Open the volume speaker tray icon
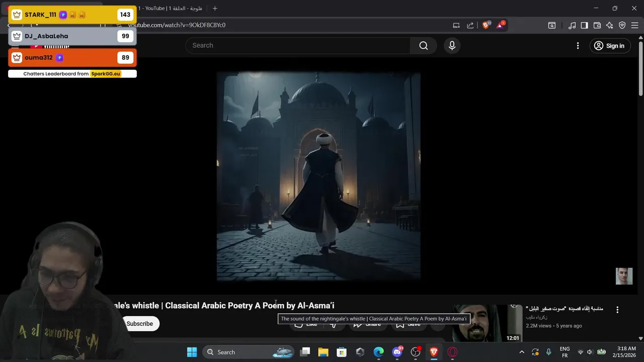This screenshot has width=644, height=362. tap(590, 352)
